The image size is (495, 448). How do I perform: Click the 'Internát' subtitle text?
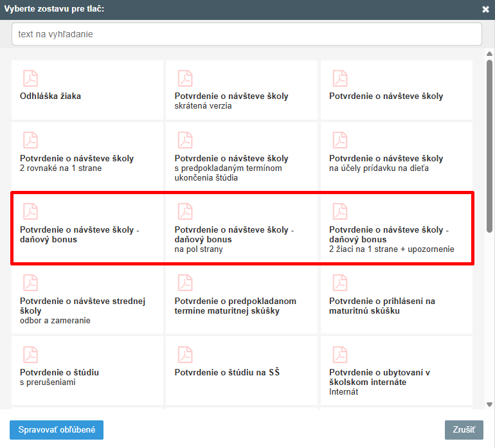click(343, 392)
